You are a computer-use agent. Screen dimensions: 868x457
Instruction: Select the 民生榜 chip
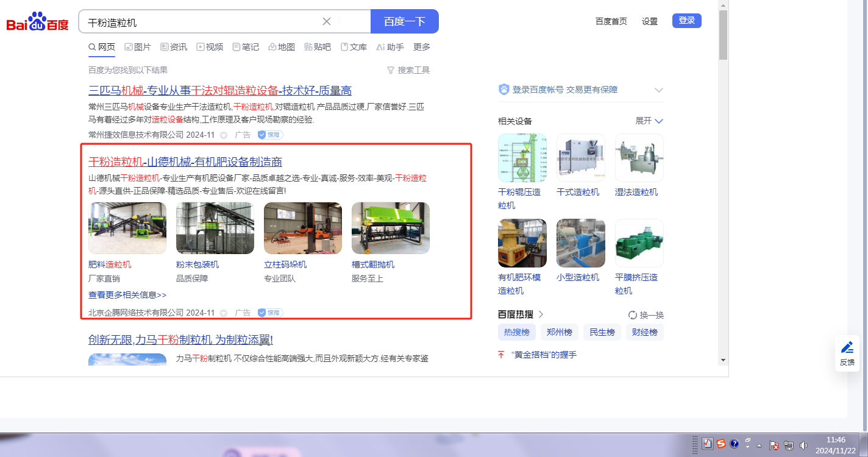(x=602, y=332)
